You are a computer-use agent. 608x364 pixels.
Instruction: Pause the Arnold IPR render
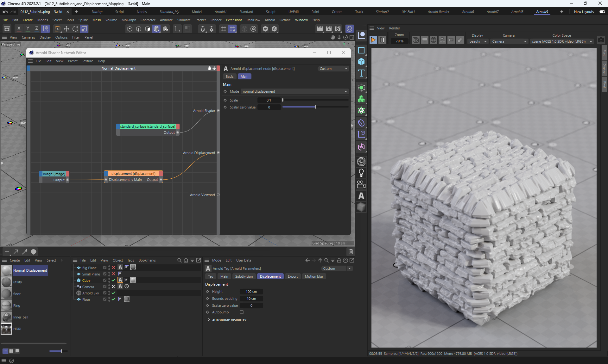coord(382,40)
